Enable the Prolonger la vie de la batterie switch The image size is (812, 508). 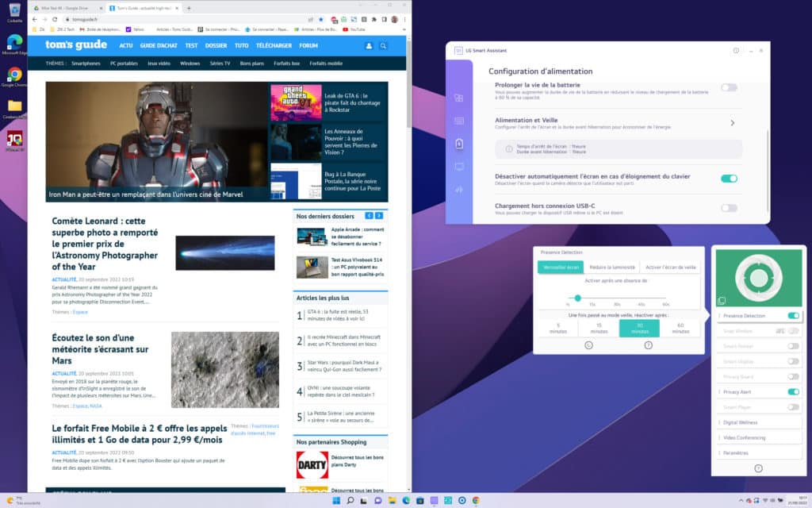[729, 87]
